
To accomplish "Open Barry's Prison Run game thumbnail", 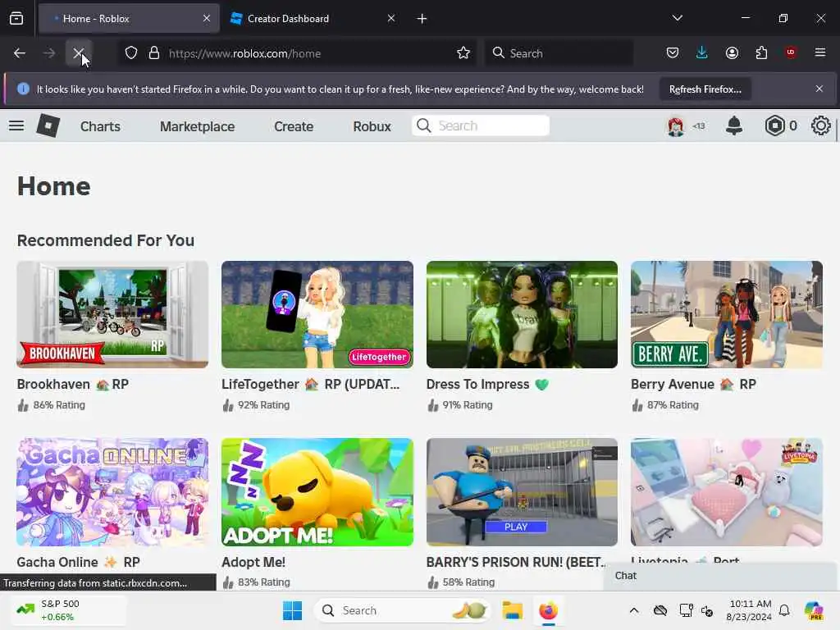I will 522,492.
